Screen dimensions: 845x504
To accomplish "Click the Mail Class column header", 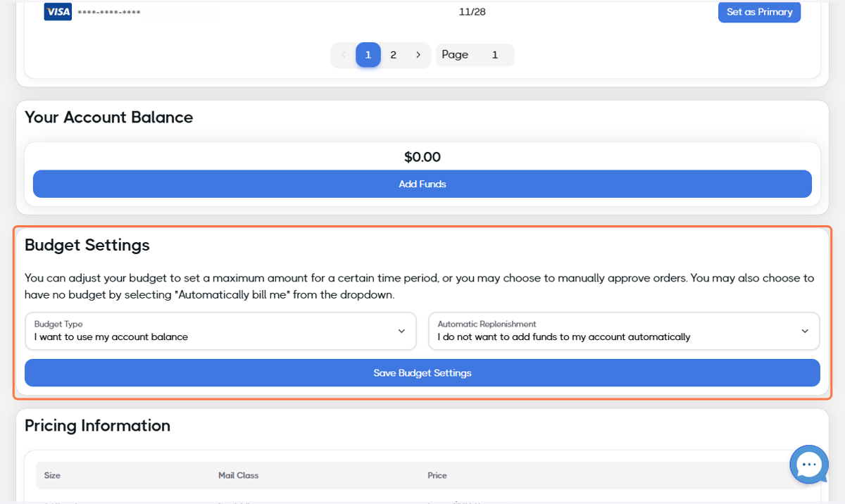I will (x=238, y=476).
